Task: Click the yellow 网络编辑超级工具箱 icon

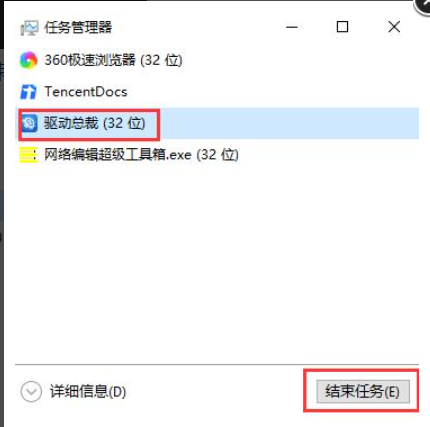Action: click(28, 155)
